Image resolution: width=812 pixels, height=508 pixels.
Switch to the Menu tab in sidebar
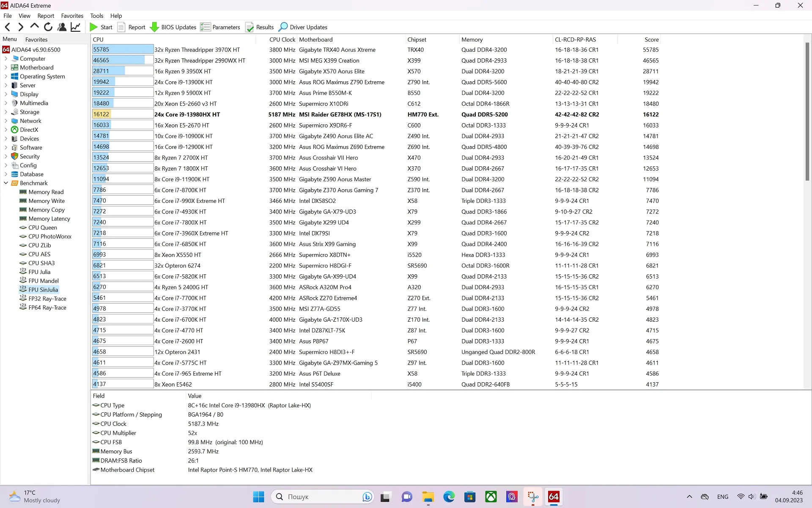10,39
